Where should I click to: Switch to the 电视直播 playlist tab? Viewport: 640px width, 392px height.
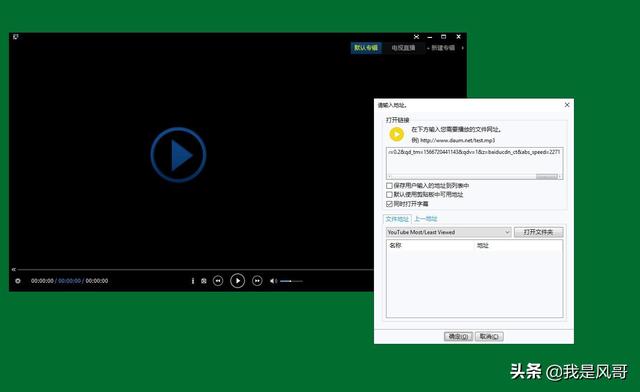click(403, 48)
